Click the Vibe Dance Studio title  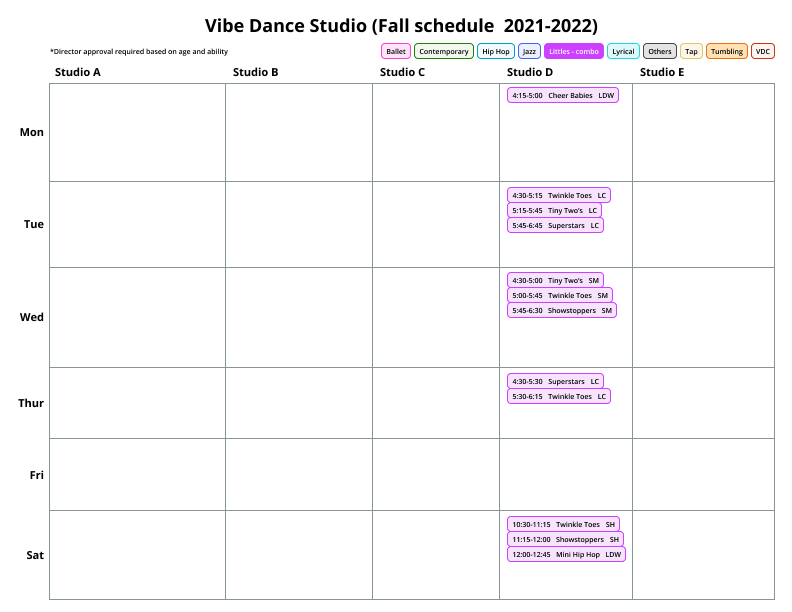tap(401, 26)
